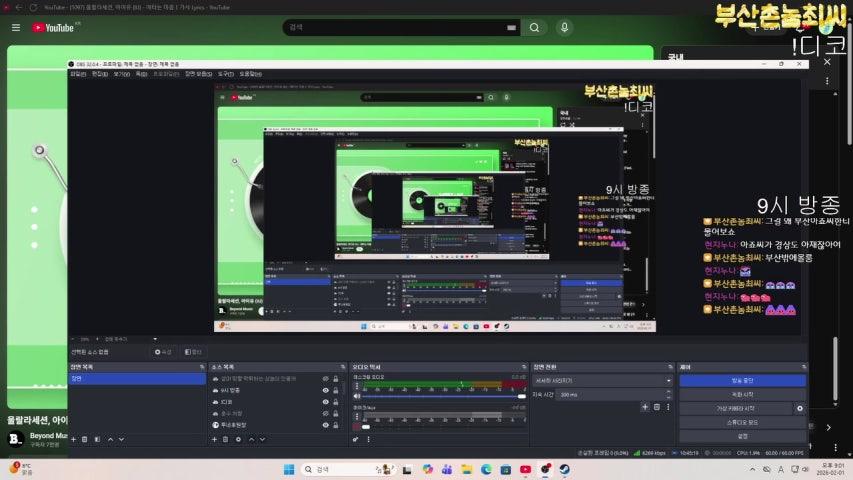Open Steam from taskbar
This screenshot has width=853, height=480.
[565, 469]
